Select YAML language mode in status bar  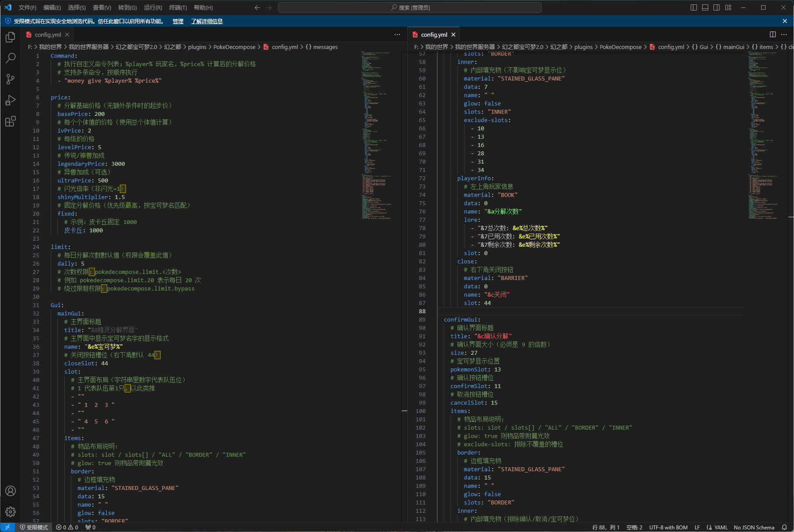[721, 527]
